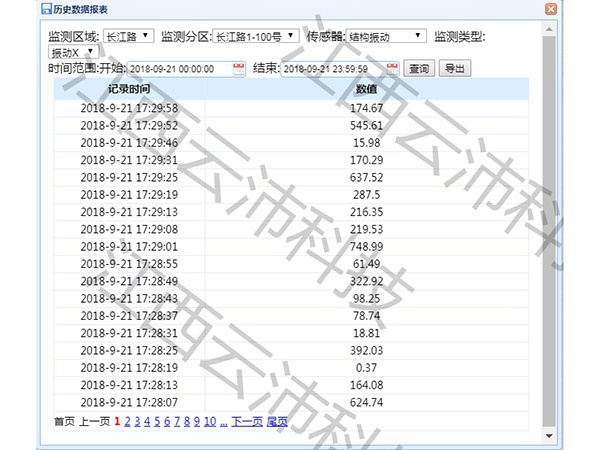Image resolution: width=600 pixels, height=450 pixels.
Task: Go to 首页 first page
Action: click(64, 422)
